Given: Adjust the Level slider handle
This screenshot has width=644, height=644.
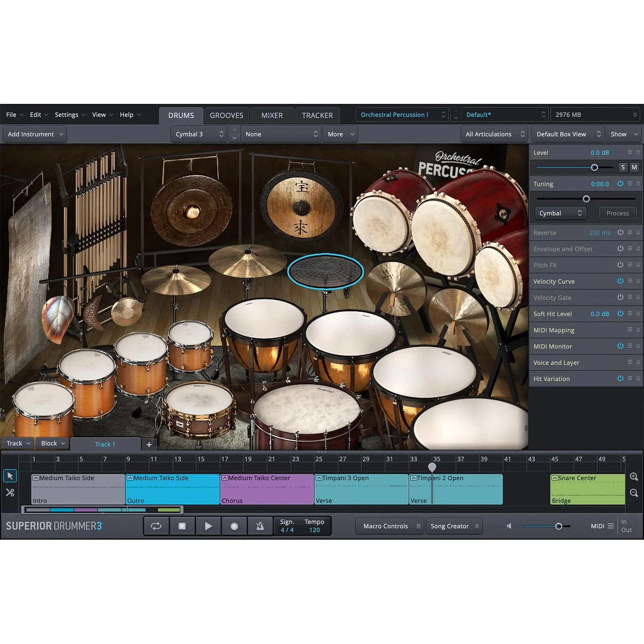Looking at the screenshot, I should pos(594,167).
